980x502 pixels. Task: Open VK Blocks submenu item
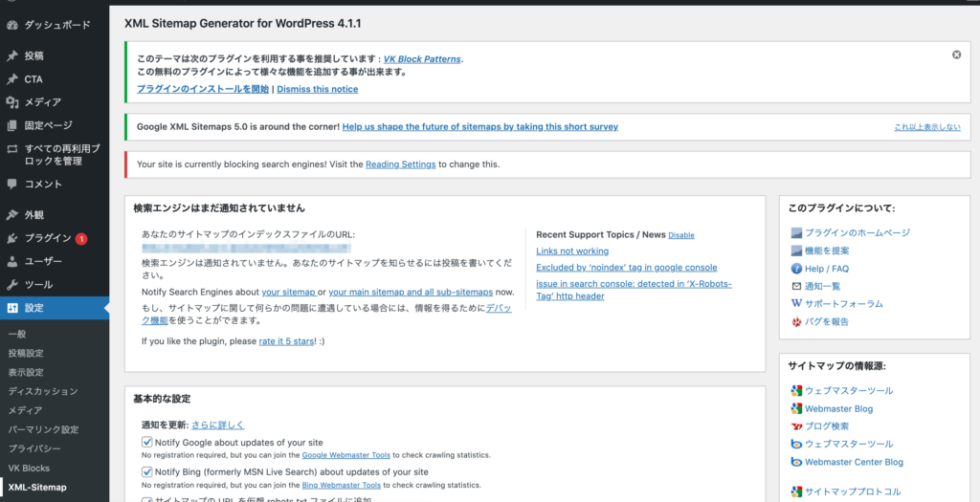click(29, 469)
